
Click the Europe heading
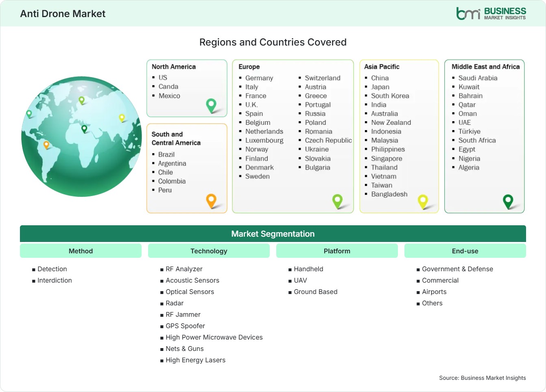pyautogui.click(x=249, y=67)
